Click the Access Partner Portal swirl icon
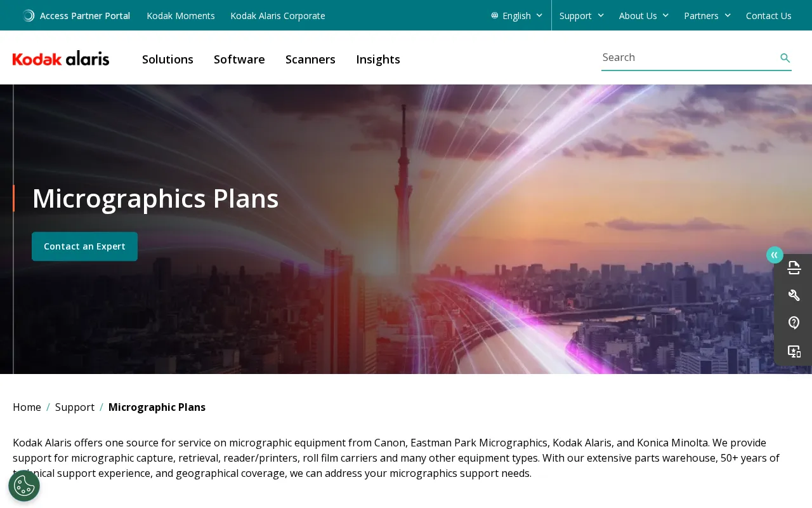 pos(29,16)
